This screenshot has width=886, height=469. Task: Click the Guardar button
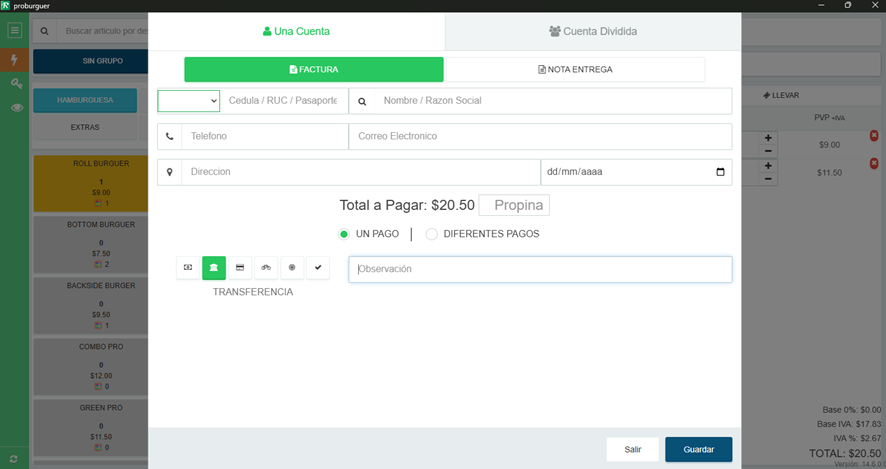point(698,449)
